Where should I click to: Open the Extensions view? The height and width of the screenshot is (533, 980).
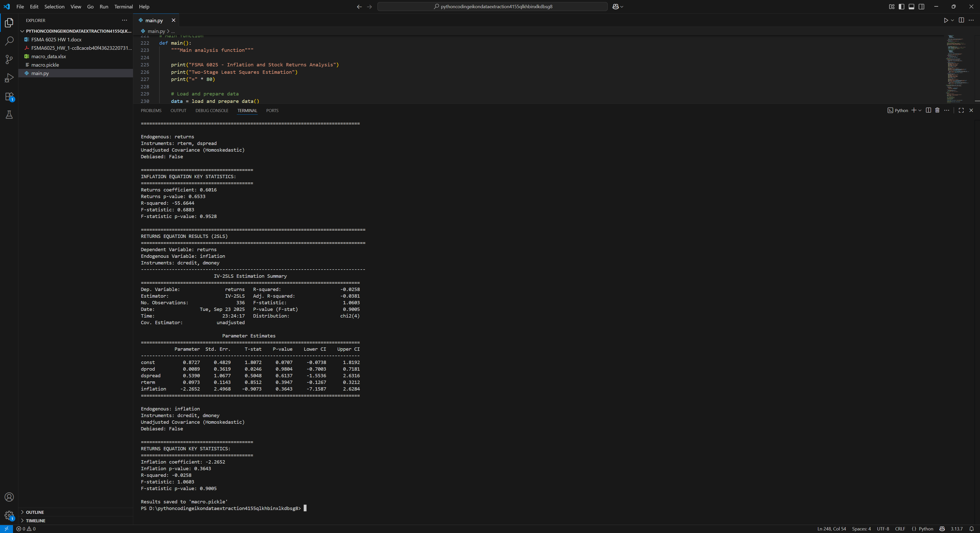(x=9, y=96)
